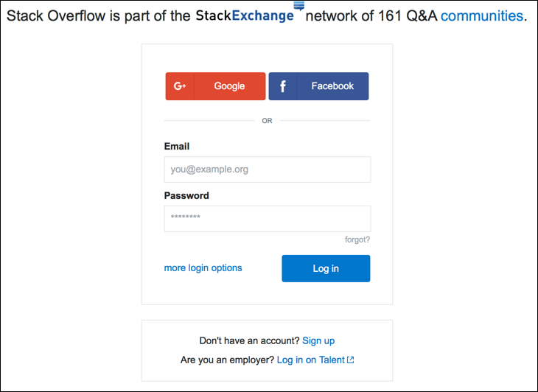Click the Email field label
Viewport: 538px width, 392px height.
177,147
